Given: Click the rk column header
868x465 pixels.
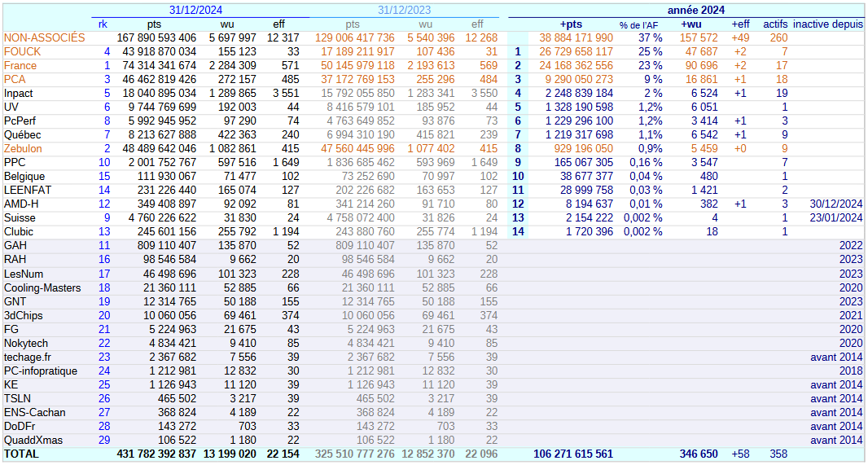Looking at the screenshot, I should click(103, 24).
